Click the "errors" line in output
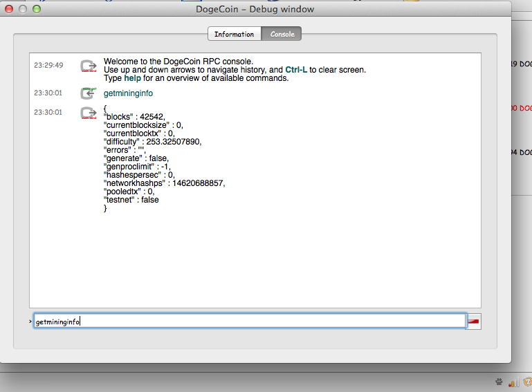This screenshot has height=392, width=532. pyautogui.click(x=125, y=150)
